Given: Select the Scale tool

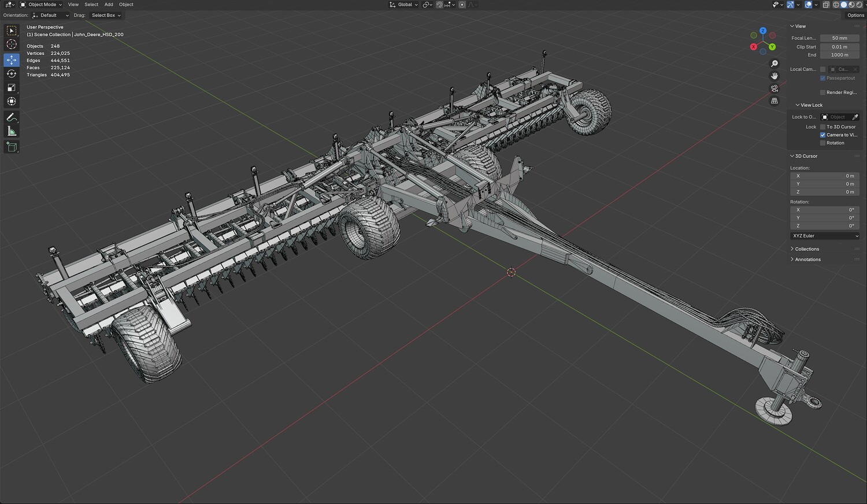Looking at the screenshot, I should [12, 87].
